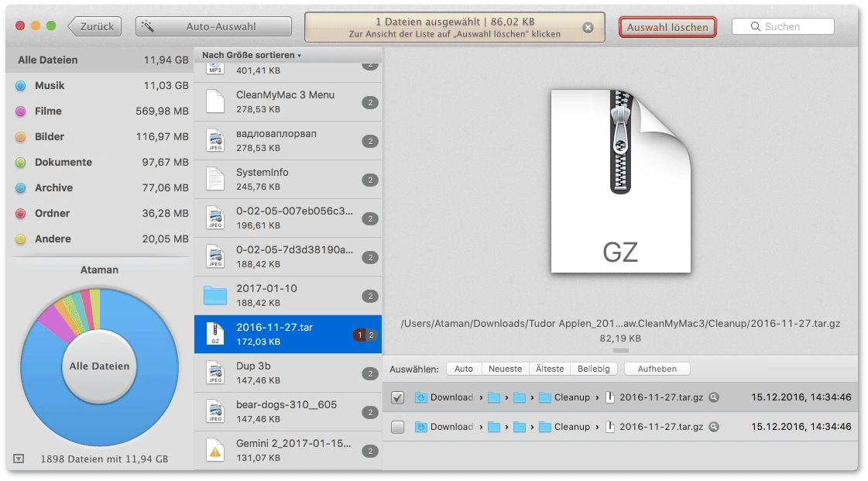Screen dimensions: 868x481
Task: Click the warning icon of Gemini 2_2017-01-15
Action: click(215, 451)
